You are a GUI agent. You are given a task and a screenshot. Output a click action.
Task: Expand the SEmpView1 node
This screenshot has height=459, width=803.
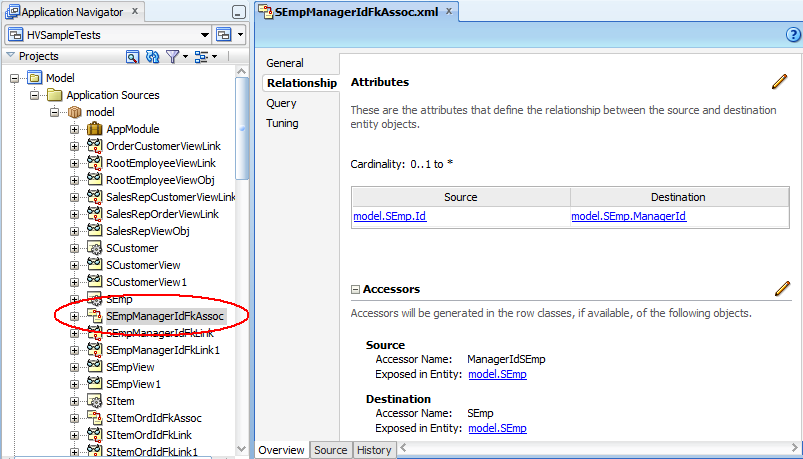coord(74,384)
